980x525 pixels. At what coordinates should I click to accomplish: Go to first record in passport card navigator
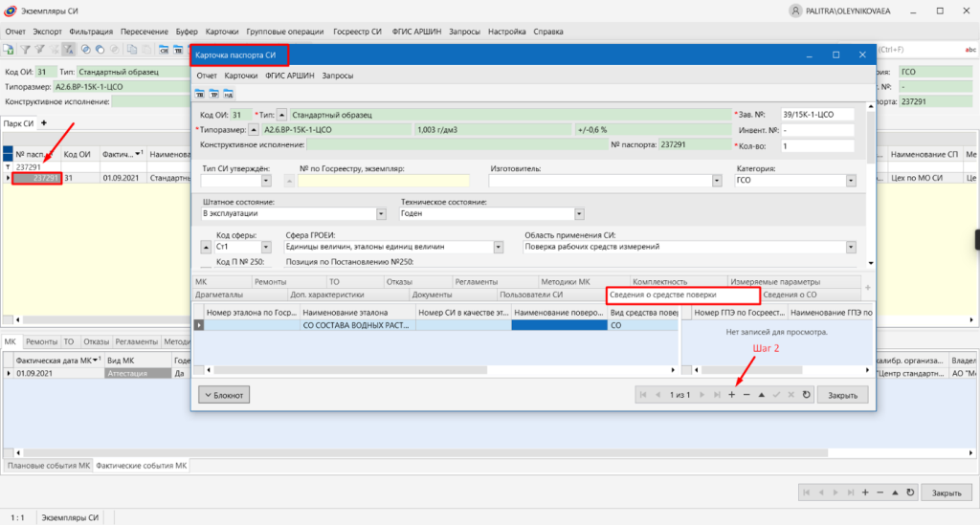643,395
